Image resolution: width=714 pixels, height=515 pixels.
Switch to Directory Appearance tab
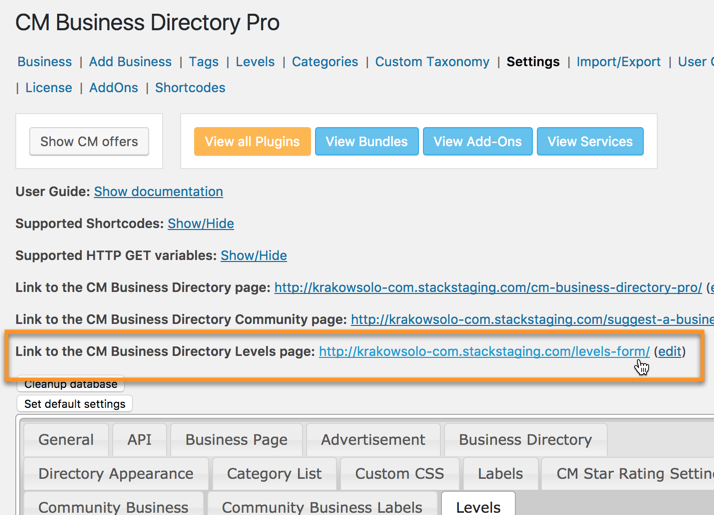point(116,474)
